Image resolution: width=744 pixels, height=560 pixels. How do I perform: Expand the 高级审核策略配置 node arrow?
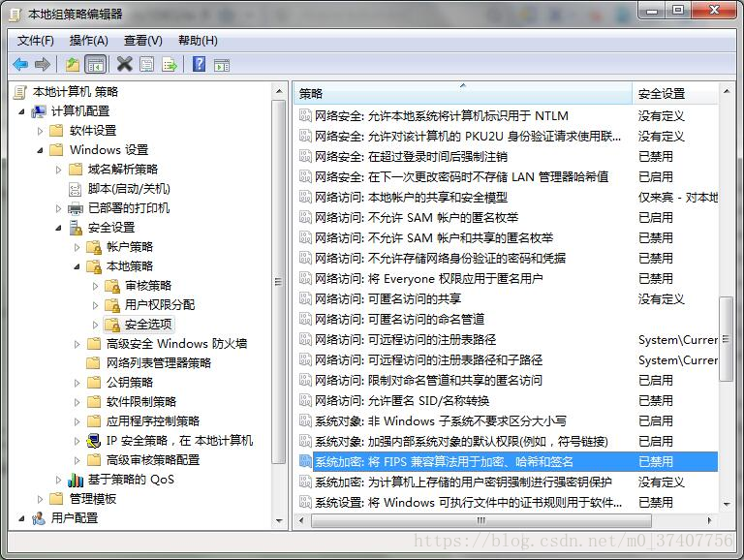point(77,460)
